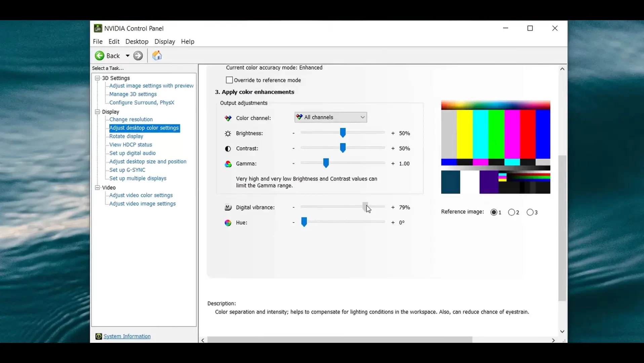Click the horizontal scrollbar left arrow
This screenshot has width=644, height=363.
point(203,340)
